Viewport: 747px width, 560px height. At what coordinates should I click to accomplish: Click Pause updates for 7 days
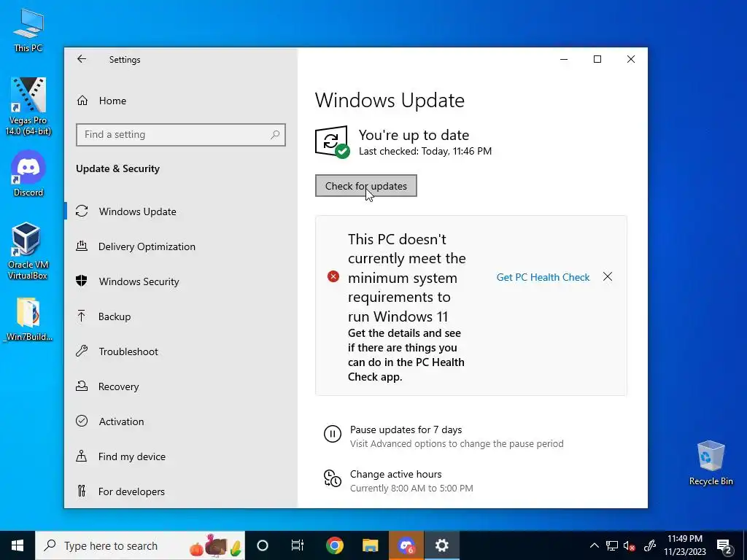click(406, 429)
